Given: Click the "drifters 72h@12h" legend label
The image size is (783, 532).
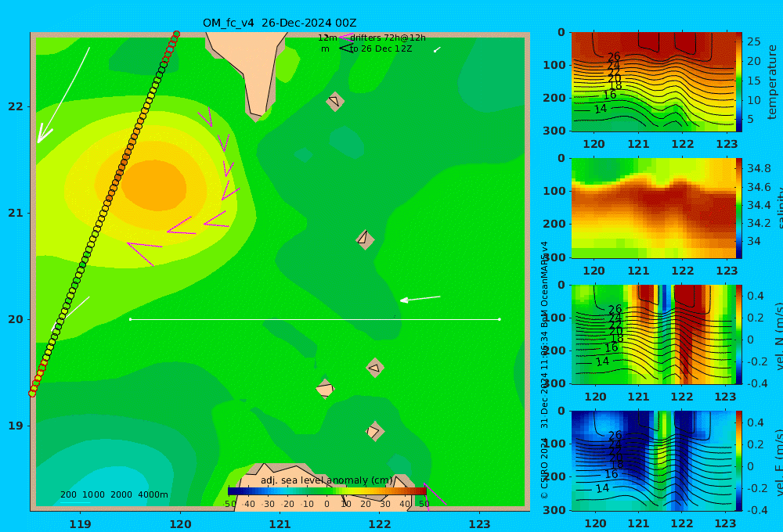Looking at the screenshot, I should pos(388,38).
